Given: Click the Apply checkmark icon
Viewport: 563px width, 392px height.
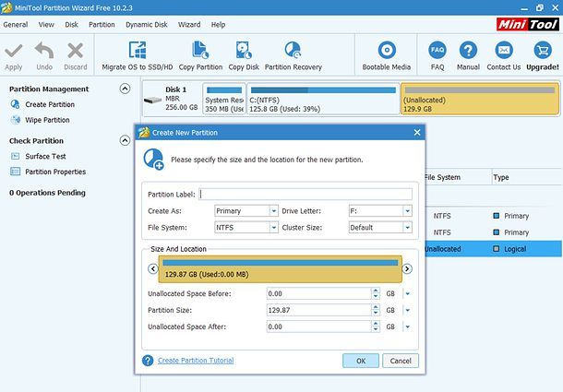Looking at the screenshot, I should click(x=14, y=51).
